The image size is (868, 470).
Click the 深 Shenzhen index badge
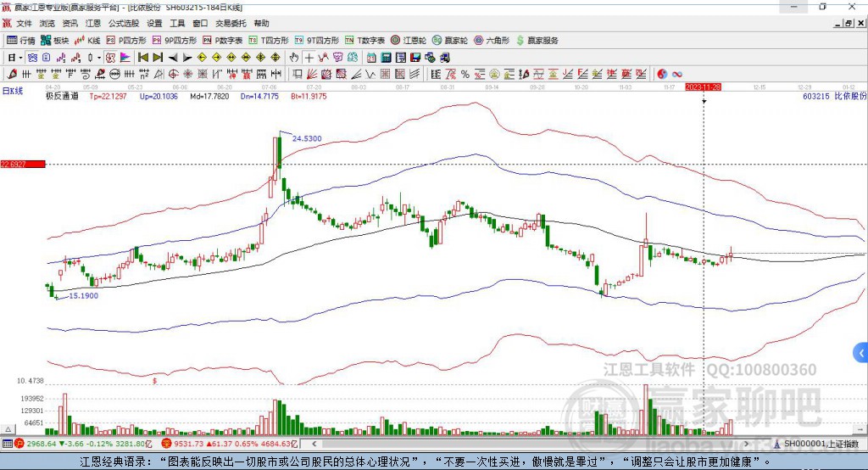pyautogui.click(x=166, y=444)
